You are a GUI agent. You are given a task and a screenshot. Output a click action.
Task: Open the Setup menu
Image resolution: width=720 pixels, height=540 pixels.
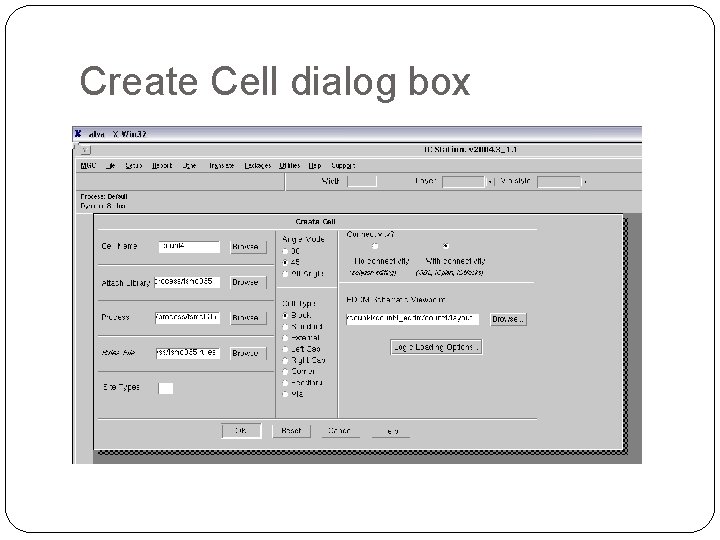click(134, 166)
